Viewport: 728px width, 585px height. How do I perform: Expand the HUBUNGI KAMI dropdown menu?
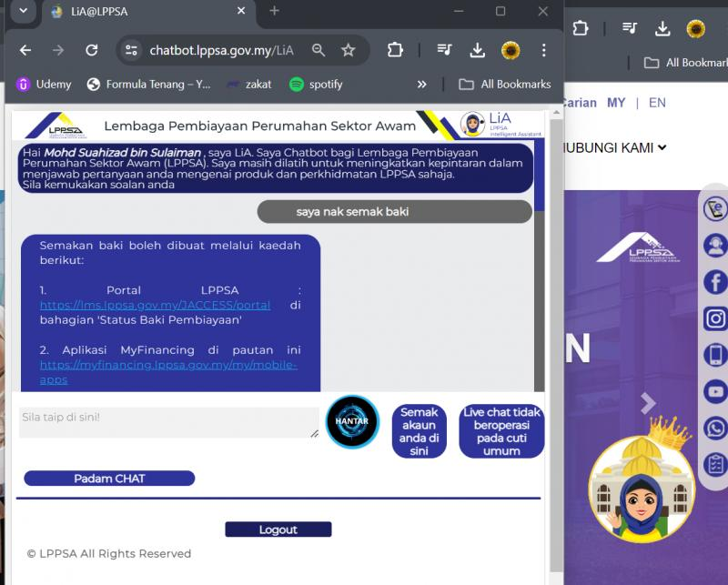pos(614,147)
